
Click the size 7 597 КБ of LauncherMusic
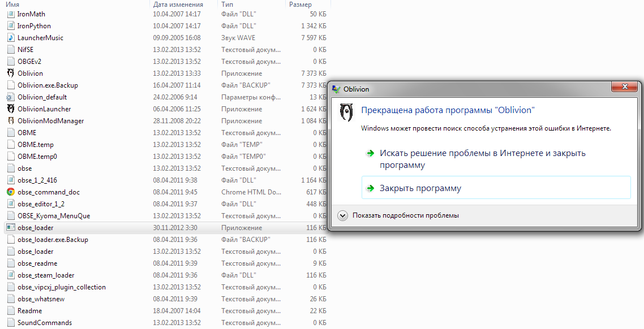pos(314,37)
